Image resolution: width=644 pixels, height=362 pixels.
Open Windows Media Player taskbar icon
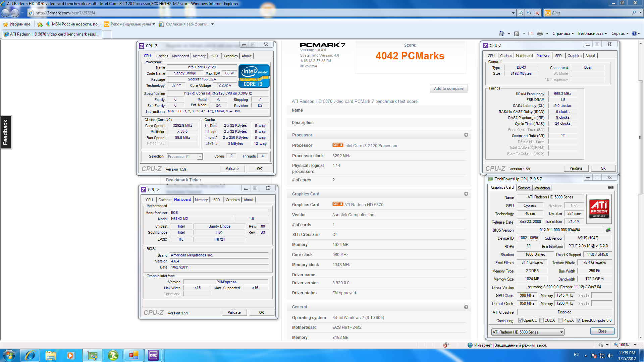tap(70, 355)
